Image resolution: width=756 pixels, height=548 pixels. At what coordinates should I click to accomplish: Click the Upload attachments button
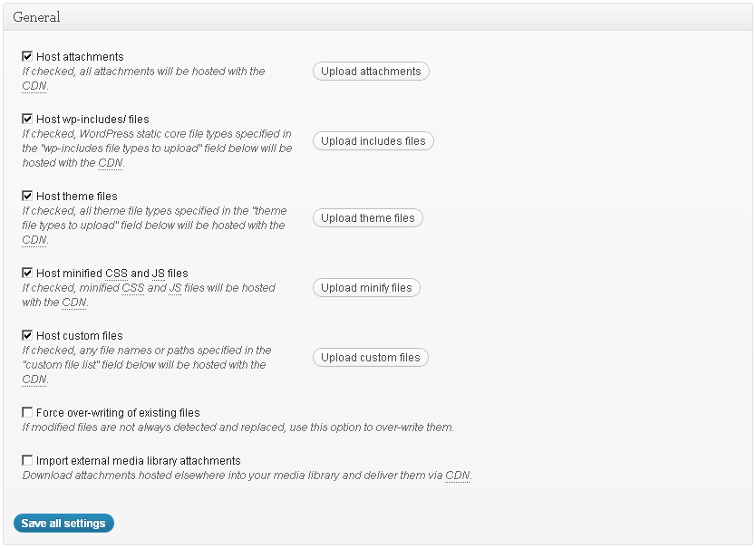[x=370, y=71]
